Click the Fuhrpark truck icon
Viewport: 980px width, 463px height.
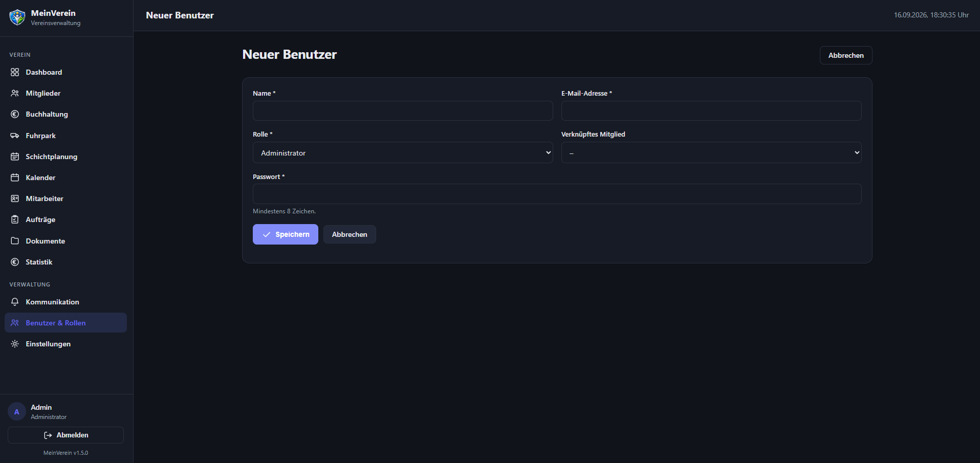click(15, 136)
